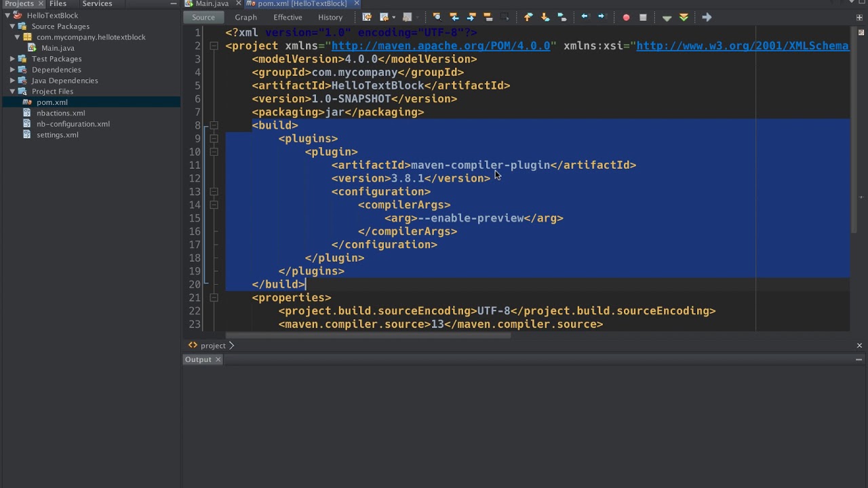Select nb-configuration.xml in the tree
The width and height of the screenshot is (868, 488).
[x=73, y=124]
